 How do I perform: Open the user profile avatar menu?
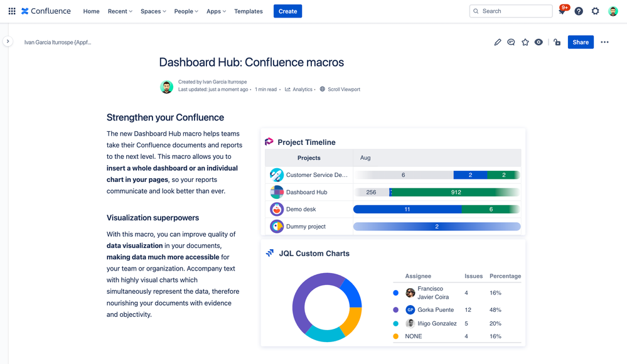click(613, 11)
